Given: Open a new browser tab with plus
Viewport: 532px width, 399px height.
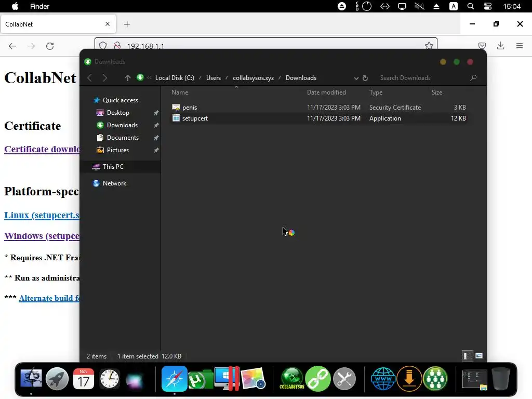Looking at the screenshot, I should [127, 24].
